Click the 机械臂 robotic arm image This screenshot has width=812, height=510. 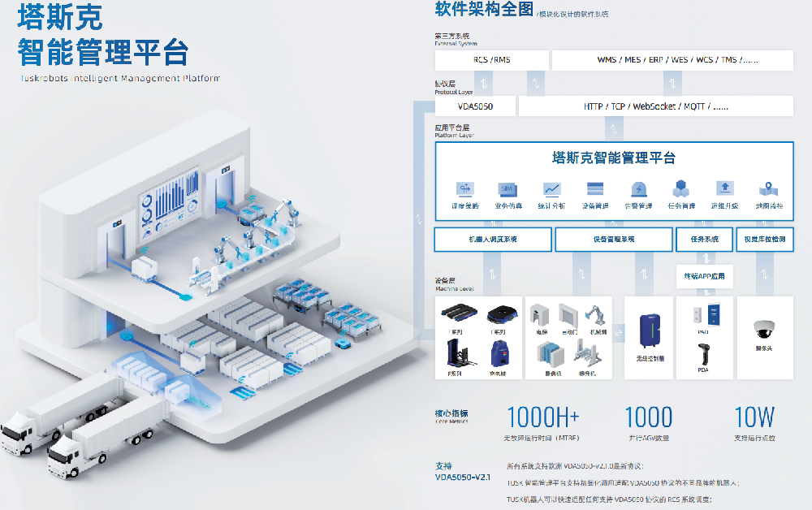coord(597,315)
